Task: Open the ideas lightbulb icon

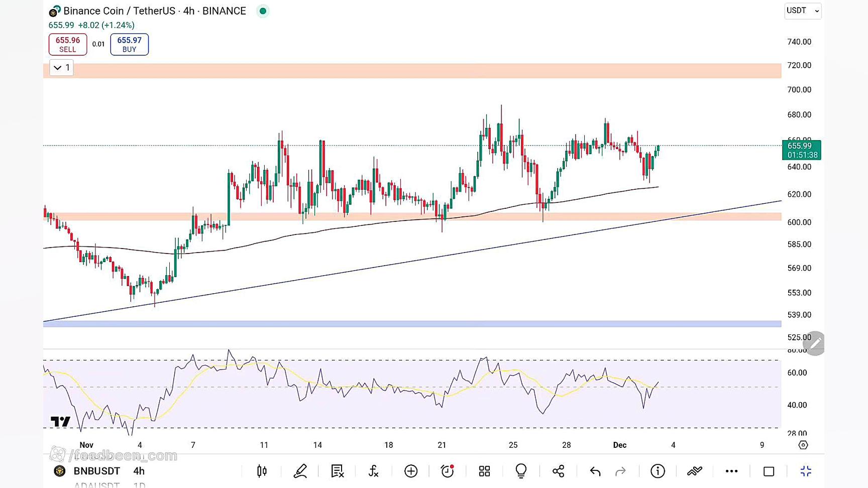Action: point(521,471)
